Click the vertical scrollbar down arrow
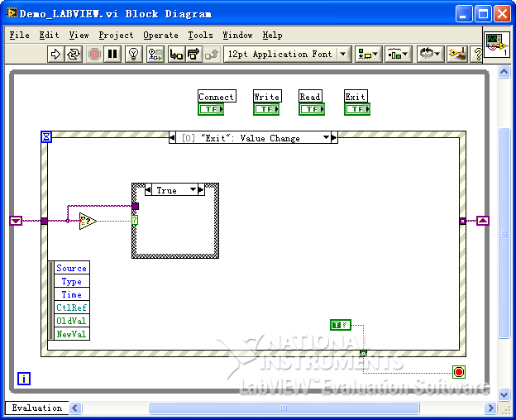The width and height of the screenshot is (516, 420). 504,394
